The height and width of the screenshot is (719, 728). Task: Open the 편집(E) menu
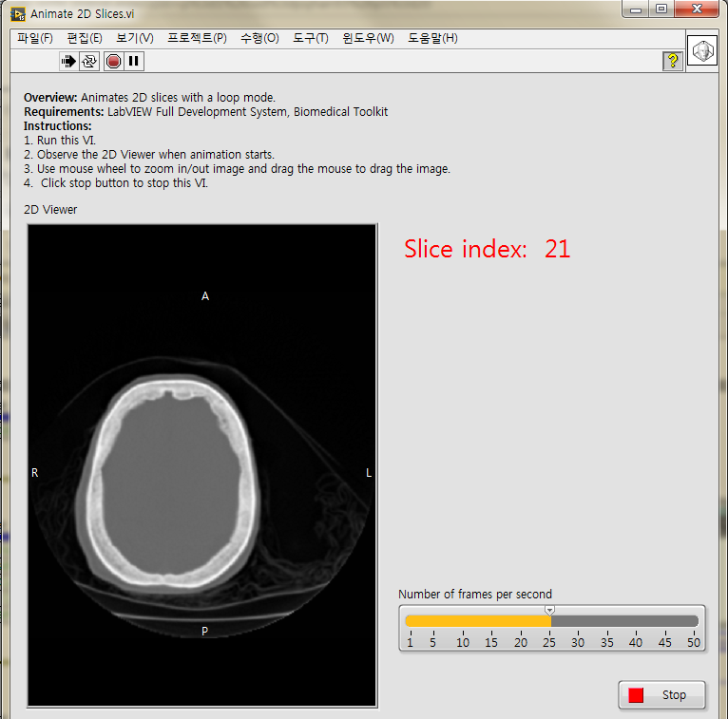(x=85, y=38)
